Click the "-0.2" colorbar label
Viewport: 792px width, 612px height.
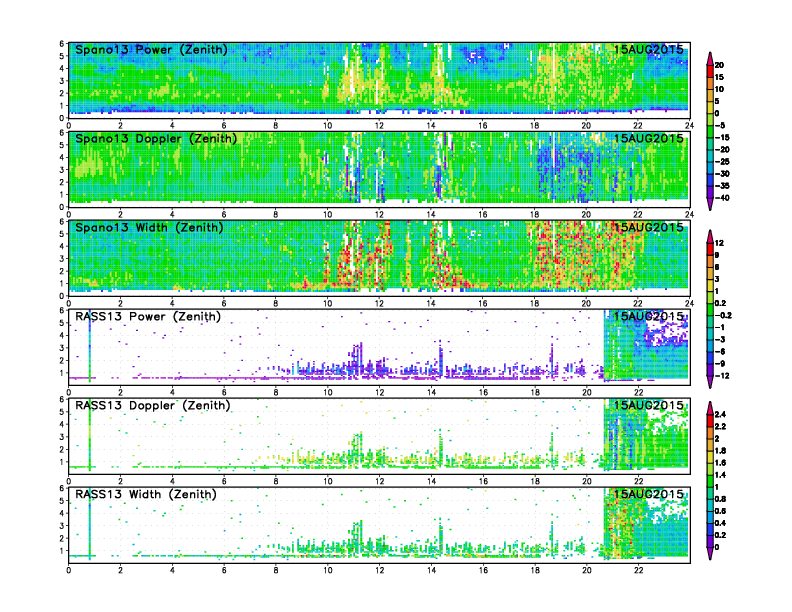click(x=723, y=315)
